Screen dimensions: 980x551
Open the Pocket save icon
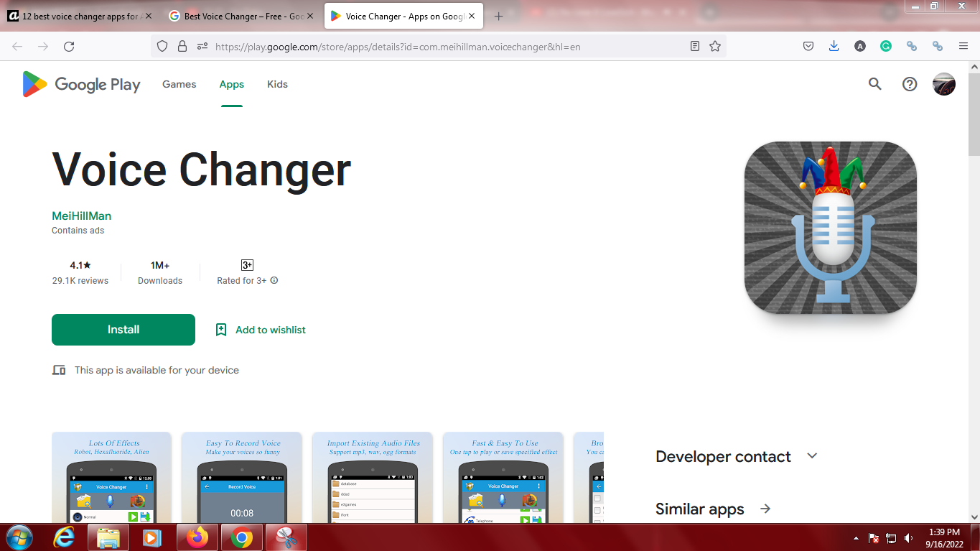[x=808, y=46]
